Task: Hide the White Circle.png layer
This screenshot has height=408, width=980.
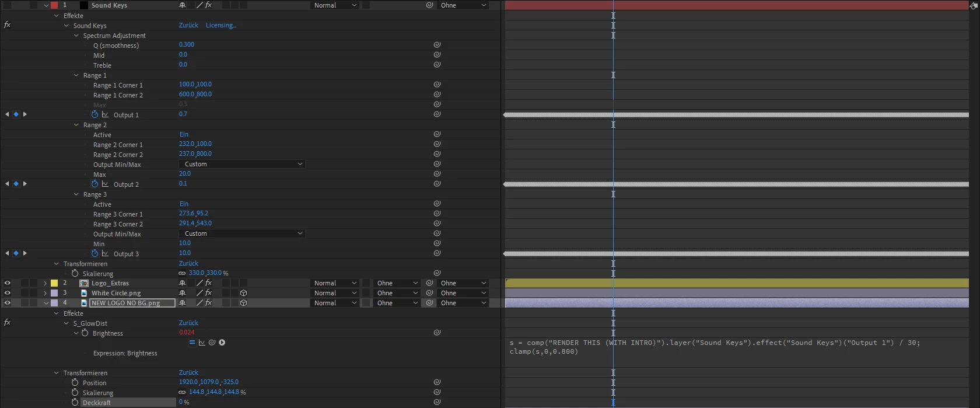Action: (7, 293)
